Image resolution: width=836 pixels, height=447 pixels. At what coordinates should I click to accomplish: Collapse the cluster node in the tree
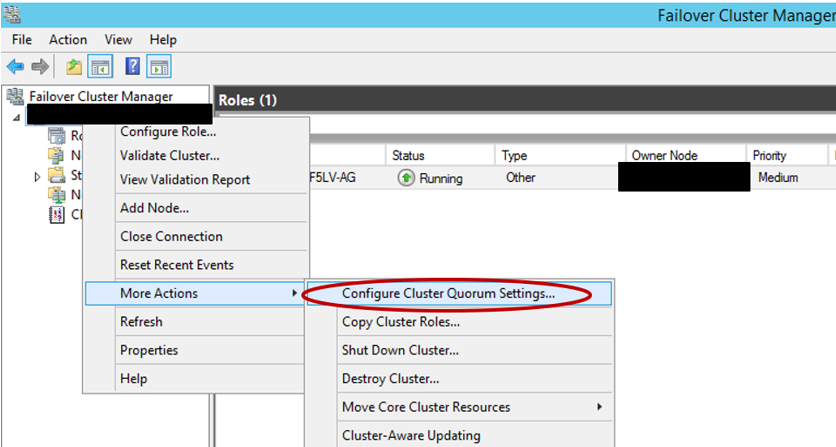17,117
